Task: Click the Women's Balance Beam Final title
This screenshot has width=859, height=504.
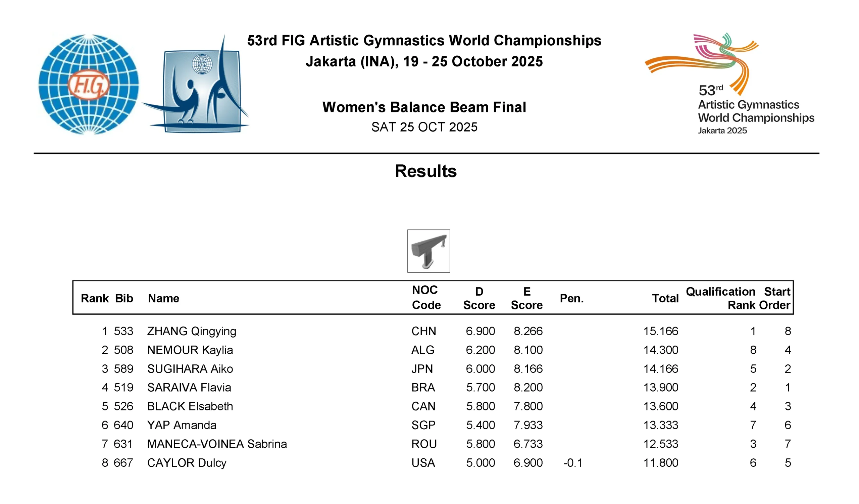Action: tap(424, 107)
